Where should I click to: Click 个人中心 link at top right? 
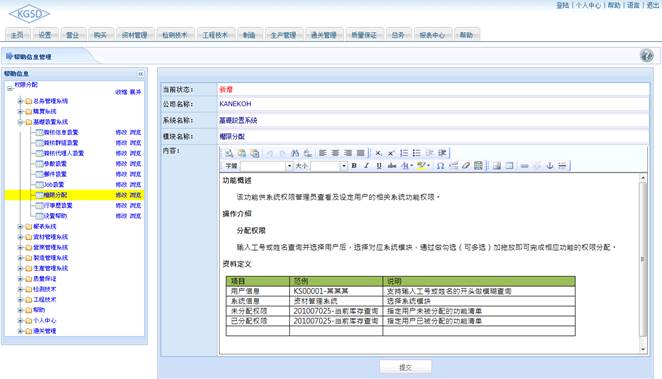588,5
